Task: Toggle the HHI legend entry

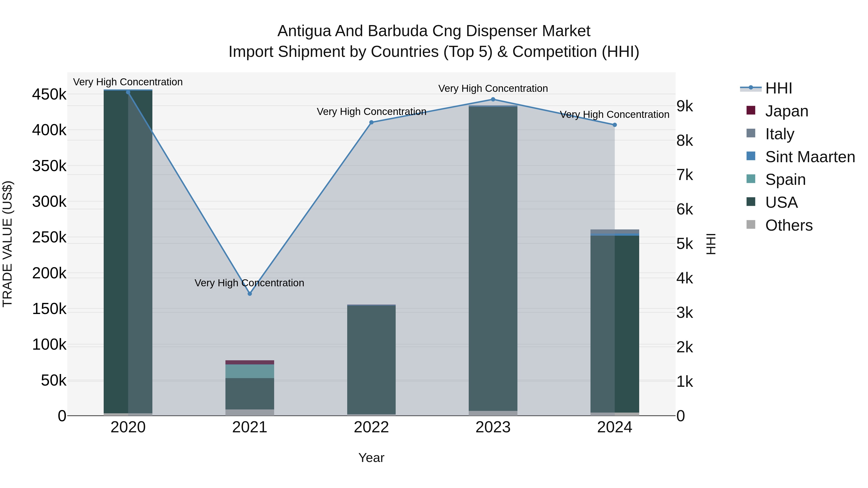Action: [766, 88]
